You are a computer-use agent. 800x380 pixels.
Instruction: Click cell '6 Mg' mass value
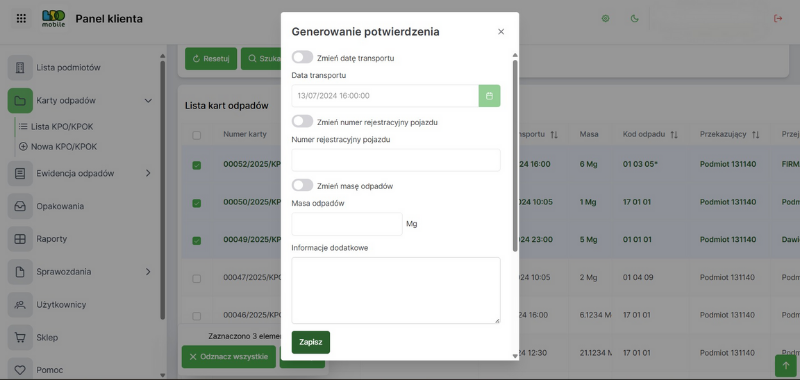click(588, 164)
